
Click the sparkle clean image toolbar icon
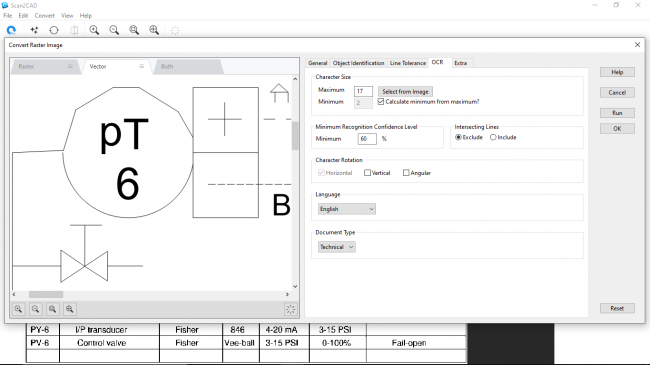(x=34, y=30)
